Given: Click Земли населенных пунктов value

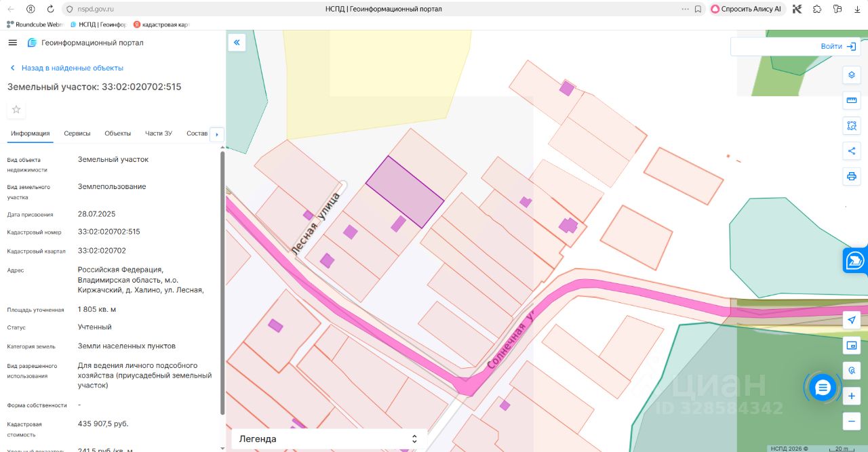Looking at the screenshot, I should click(x=127, y=346).
